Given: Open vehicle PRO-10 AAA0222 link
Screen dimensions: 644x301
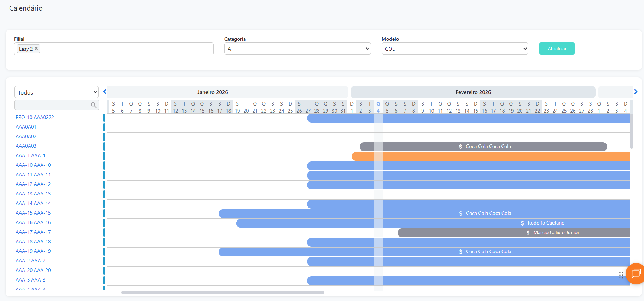Looking at the screenshot, I should point(35,117).
